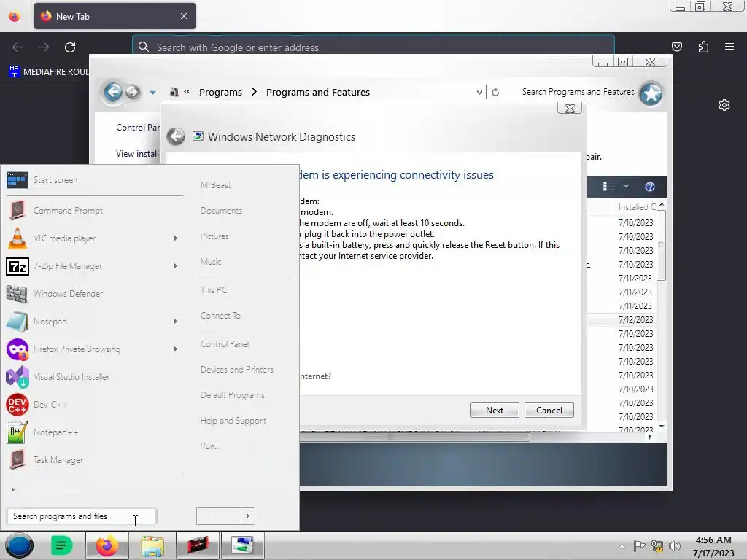Open Documents from start menu

point(221,211)
